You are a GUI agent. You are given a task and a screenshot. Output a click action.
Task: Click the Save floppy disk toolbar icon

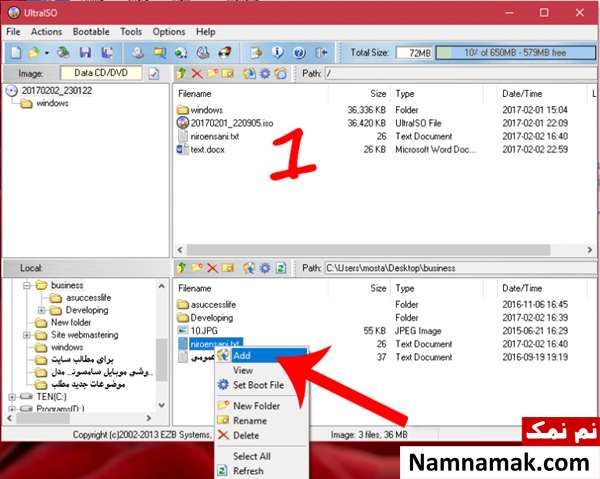[85, 52]
